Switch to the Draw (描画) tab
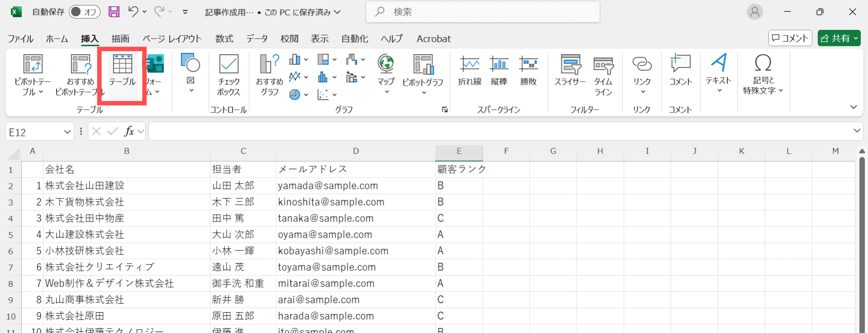Screen dimensions: 868x333 tap(120, 39)
